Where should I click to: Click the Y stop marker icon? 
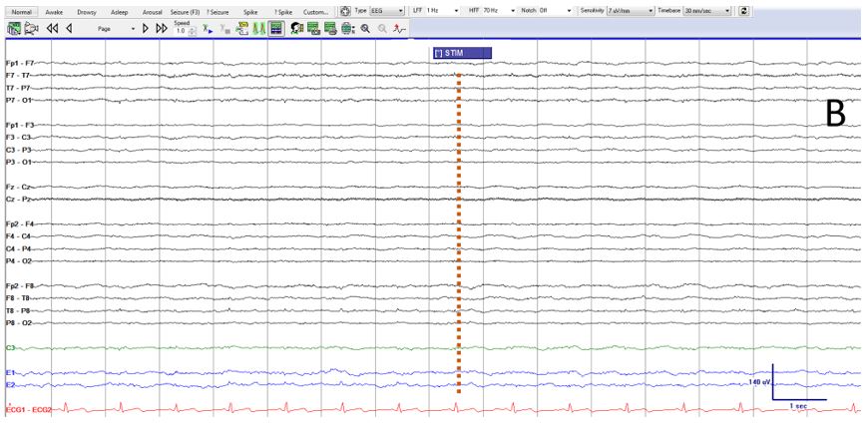click(x=224, y=29)
